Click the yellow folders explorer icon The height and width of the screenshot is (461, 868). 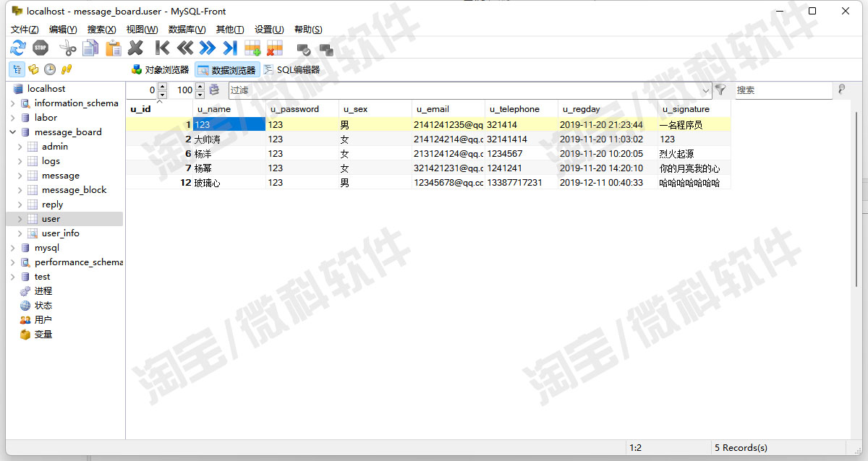point(33,69)
